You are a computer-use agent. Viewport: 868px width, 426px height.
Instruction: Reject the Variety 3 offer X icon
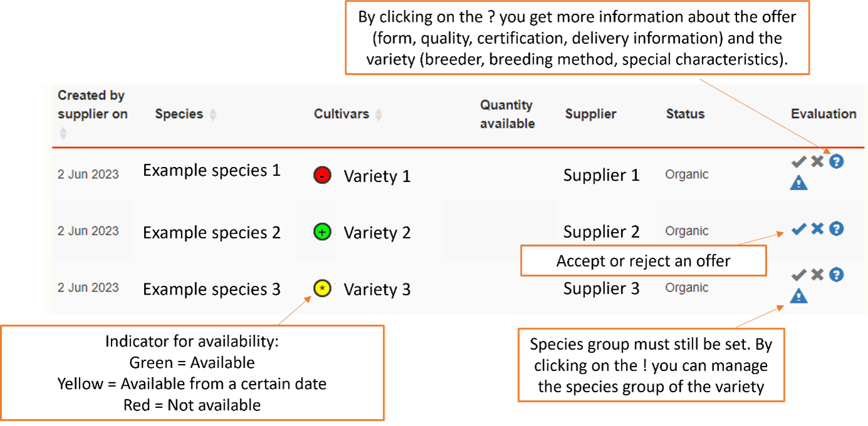point(817,275)
